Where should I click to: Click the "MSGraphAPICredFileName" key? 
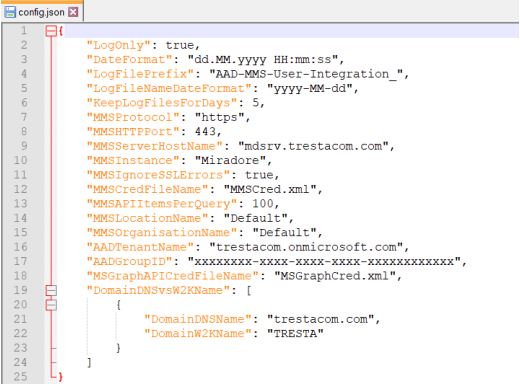[173, 276]
